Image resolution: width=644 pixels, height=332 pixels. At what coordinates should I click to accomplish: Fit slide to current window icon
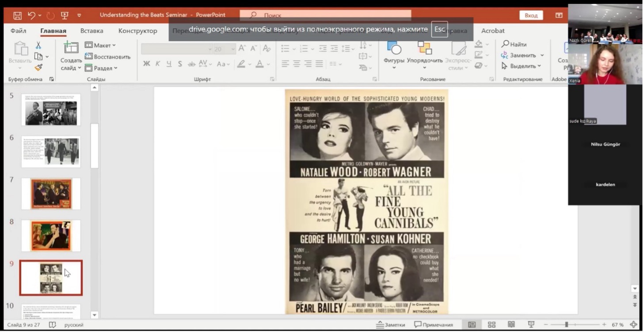pos(634,324)
